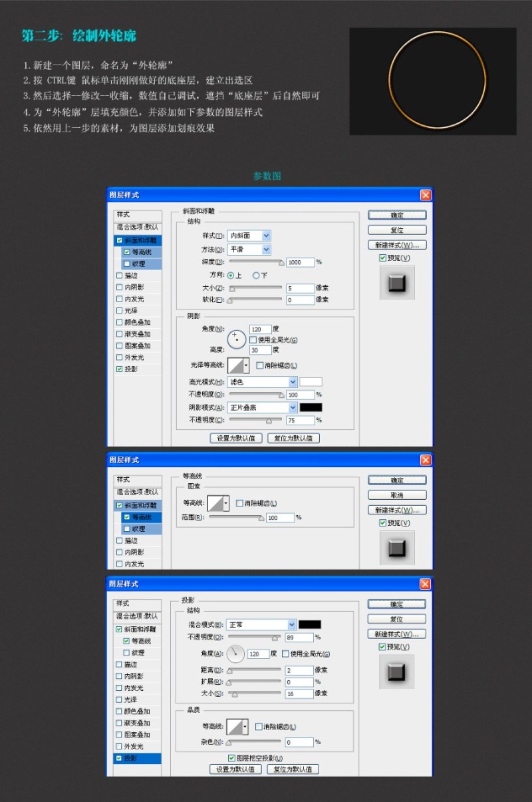
Task: Enable 使用全局光 in Bevel and Emboss shading
Action: coord(253,340)
